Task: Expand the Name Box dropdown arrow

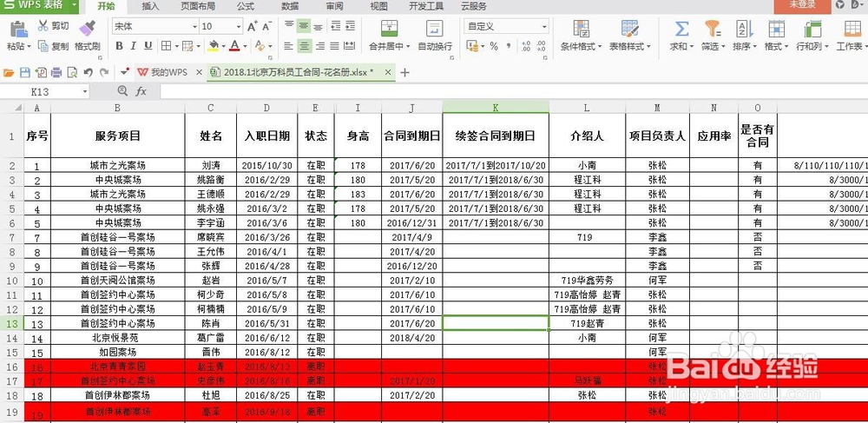Action: 85,91
